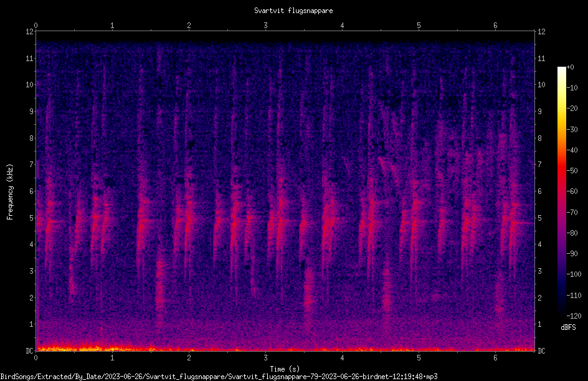Click the '-50' colorbar tick label

pyautogui.click(x=572, y=171)
